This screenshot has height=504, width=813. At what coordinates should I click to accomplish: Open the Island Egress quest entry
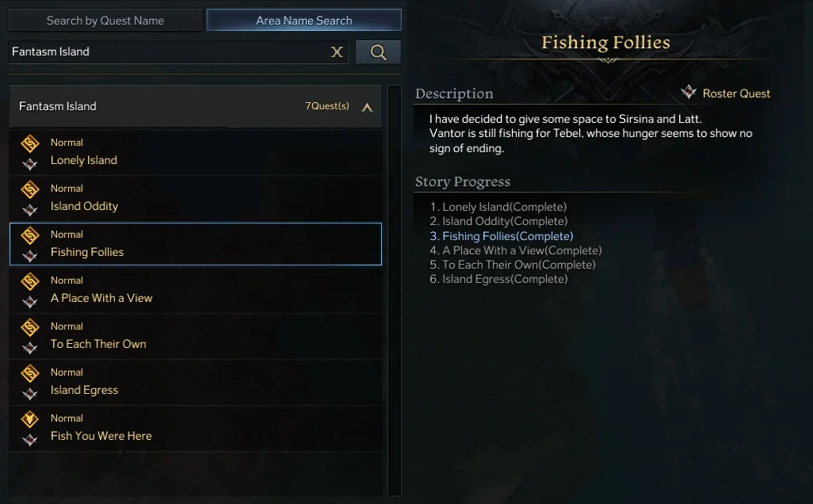[196, 382]
